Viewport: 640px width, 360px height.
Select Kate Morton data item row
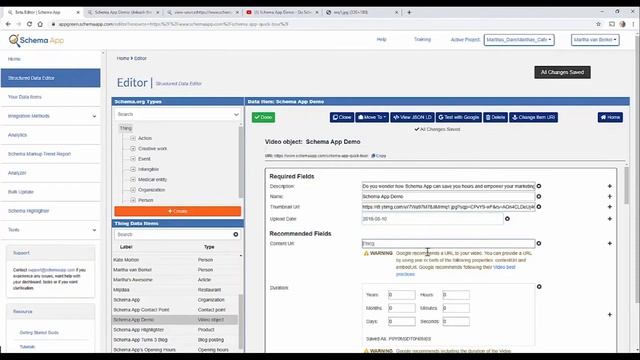(176, 260)
